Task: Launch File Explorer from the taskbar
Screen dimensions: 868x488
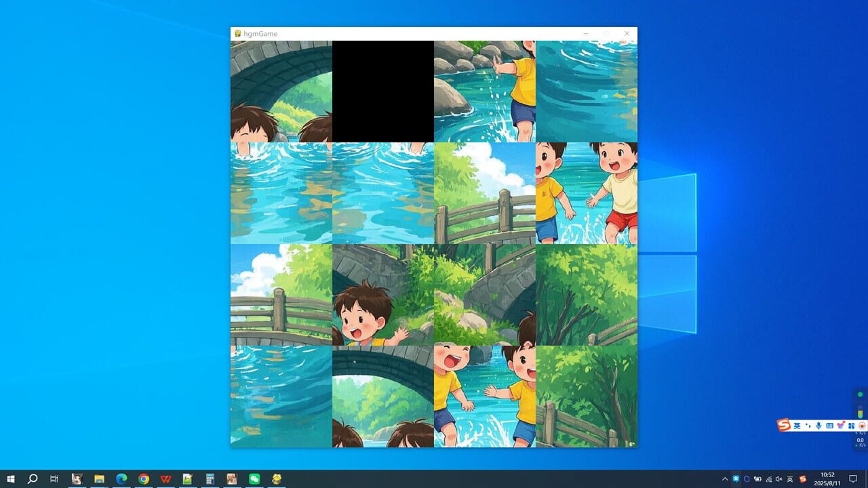Action: point(98,479)
